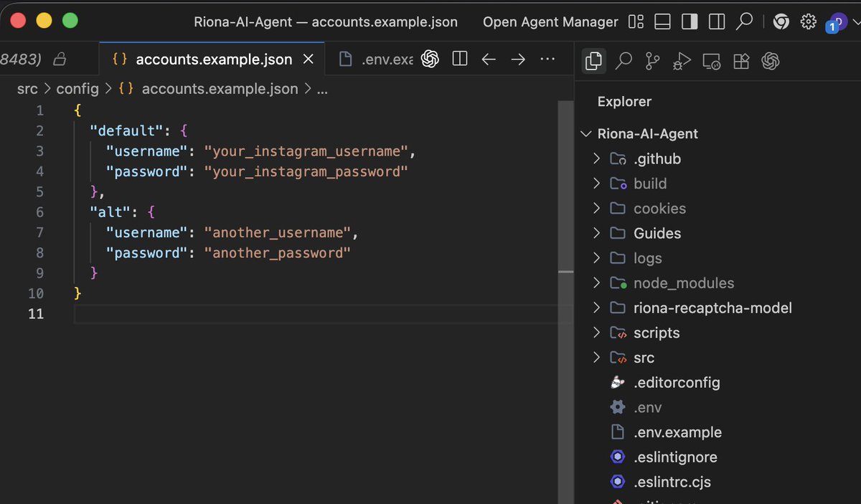
Task: Open the Search view in activity bar
Action: [624, 62]
